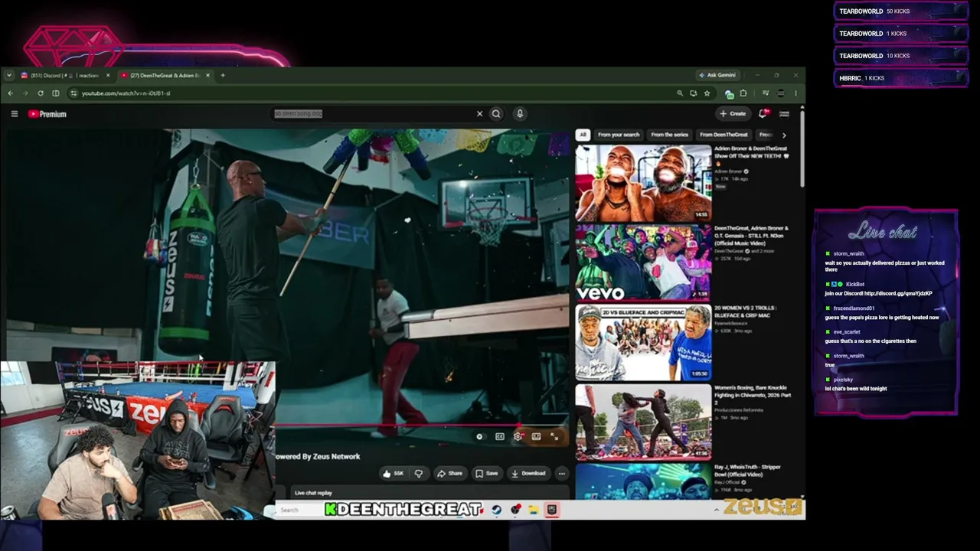980x551 pixels.
Task: Switch to the Discord browser tab
Action: (x=65, y=75)
